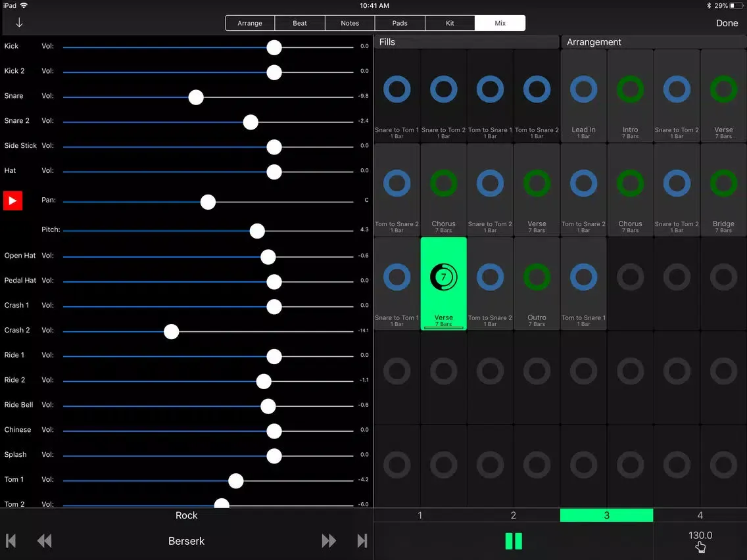
Task: Open the Notes tab
Action: click(x=350, y=23)
